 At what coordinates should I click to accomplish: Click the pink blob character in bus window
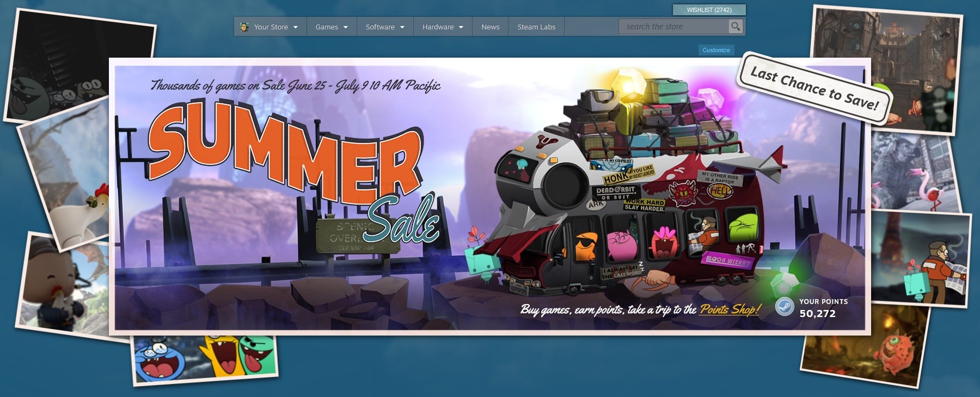[x=622, y=244]
